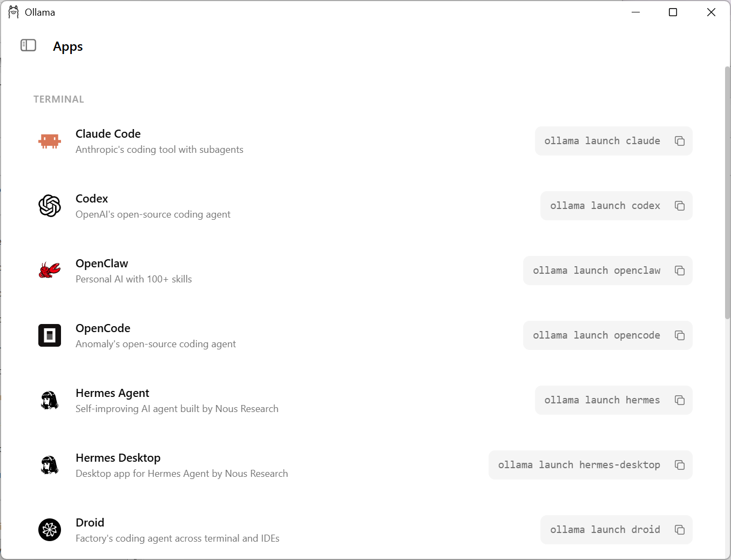Click the vertical scrollbar thumb
This screenshot has height=560, width=731.
[727, 193]
